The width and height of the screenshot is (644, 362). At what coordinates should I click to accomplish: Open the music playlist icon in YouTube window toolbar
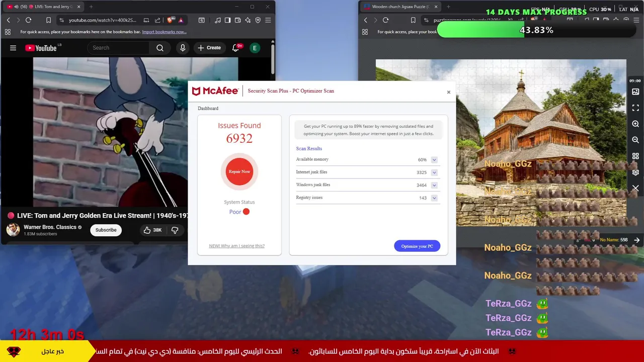[217, 20]
